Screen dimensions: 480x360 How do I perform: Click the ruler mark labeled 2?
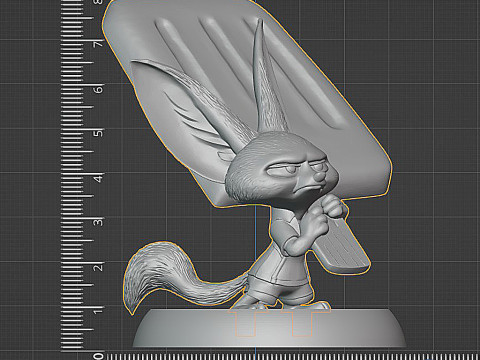[x=98, y=267]
